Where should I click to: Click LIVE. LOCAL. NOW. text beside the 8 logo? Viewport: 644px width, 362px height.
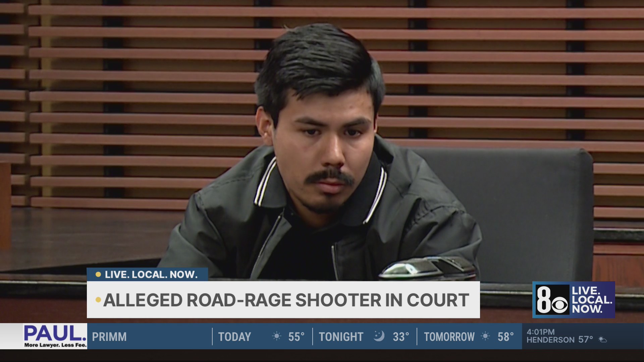pyautogui.click(x=592, y=300)
